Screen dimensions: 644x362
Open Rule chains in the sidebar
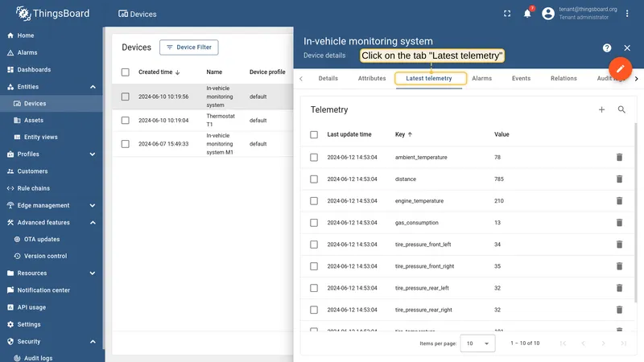coord(52,188)
